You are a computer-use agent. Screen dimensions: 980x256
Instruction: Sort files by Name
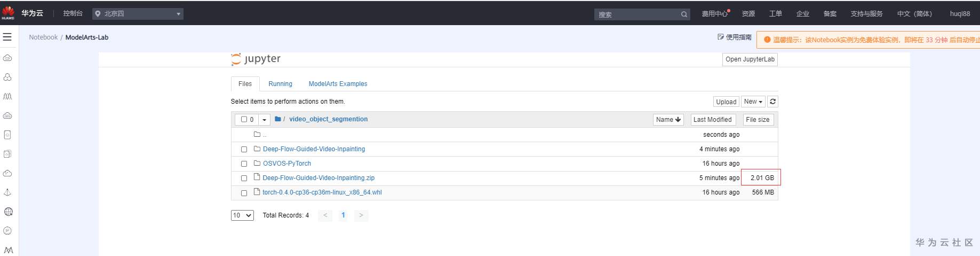click(x=668, y=120)
